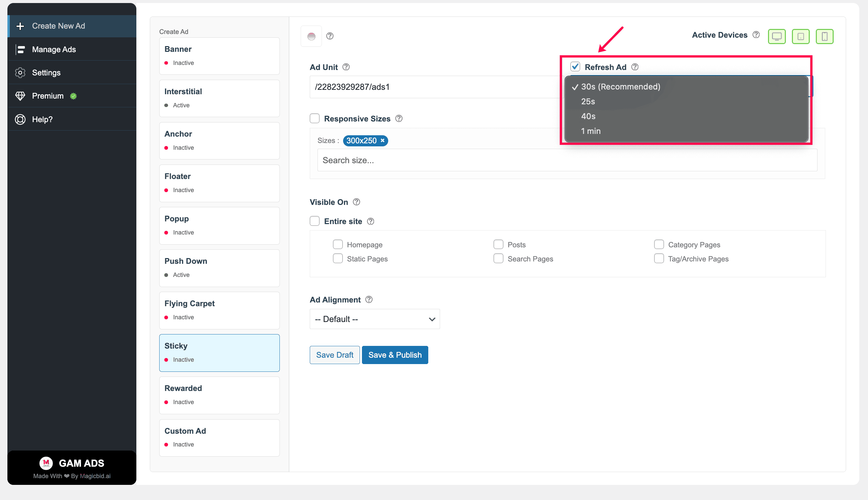Viewport: 868px width, 500px height.
Task: Open the Ad Alignment Default dropdown
Action: coord(374,319)
